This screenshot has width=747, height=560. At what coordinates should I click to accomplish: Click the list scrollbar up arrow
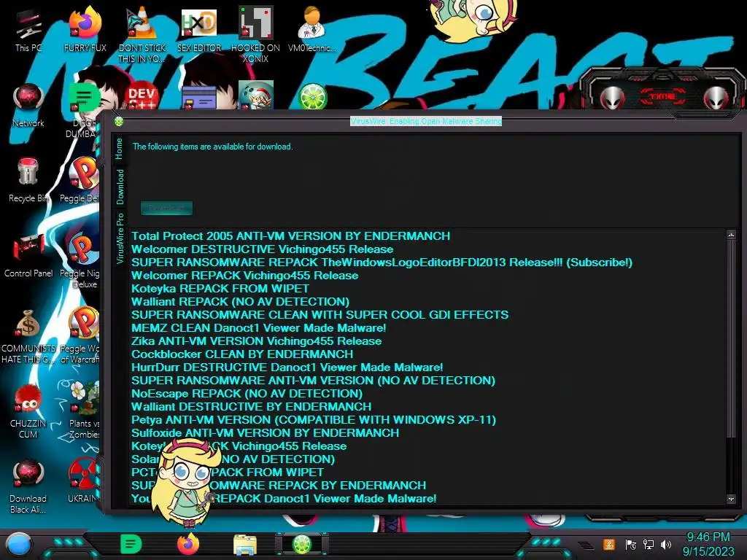pyautogui.click(x=731, y=234)
